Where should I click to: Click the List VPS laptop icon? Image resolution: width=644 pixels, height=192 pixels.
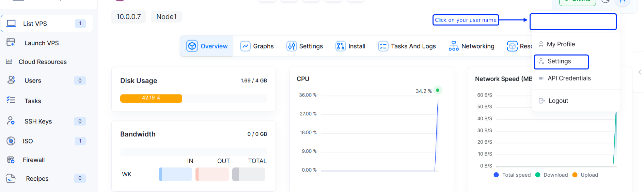(11, 24)
